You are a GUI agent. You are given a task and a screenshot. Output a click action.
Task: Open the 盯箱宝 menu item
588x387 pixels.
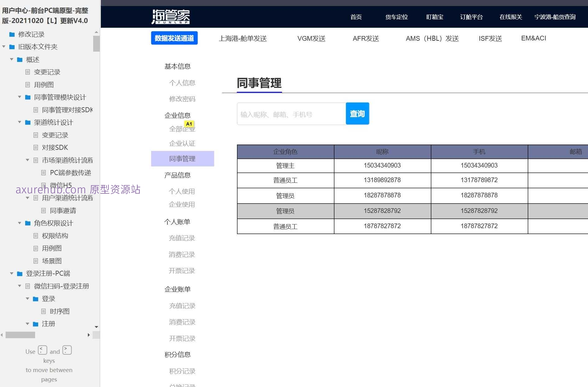[434, 17]
